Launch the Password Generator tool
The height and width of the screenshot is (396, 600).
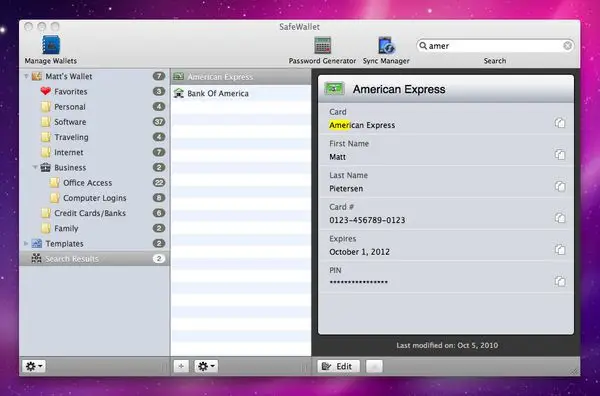323,46
